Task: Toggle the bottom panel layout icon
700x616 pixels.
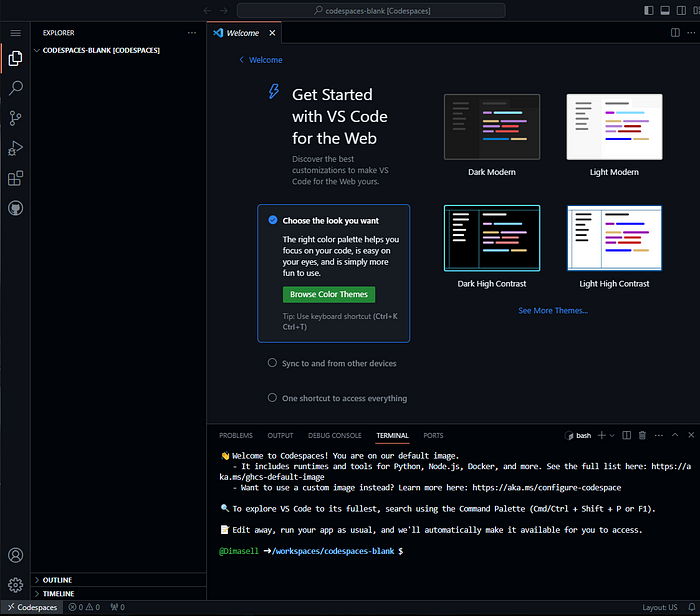Action: pos(665,11)
